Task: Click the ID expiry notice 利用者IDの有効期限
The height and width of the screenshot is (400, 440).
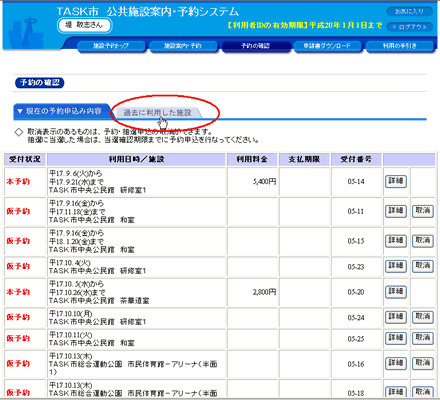Action: [305, 25]
